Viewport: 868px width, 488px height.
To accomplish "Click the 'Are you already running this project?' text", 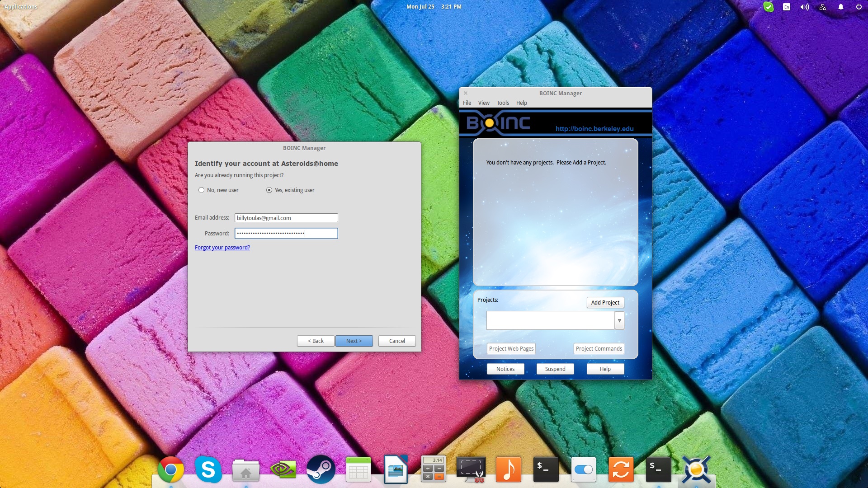I will click(x=239, y=175).
